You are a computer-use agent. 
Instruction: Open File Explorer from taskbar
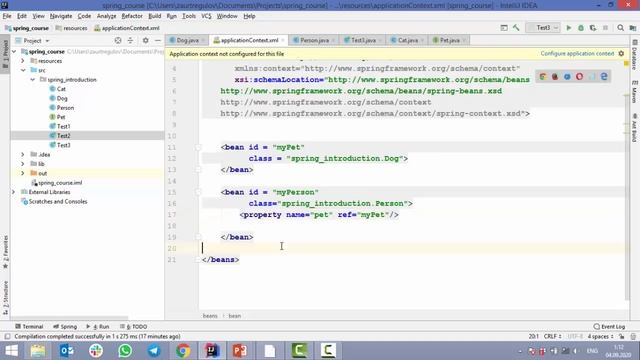(x=38, y=351)
